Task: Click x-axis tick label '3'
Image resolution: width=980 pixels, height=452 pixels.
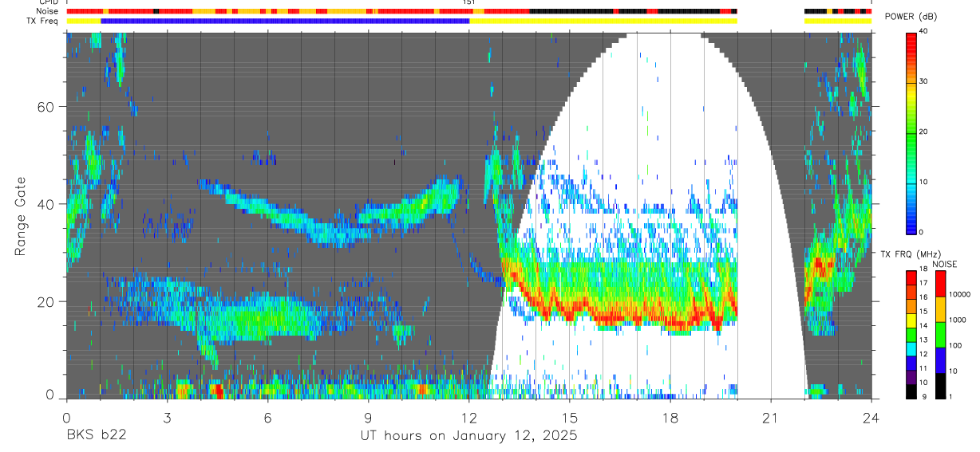Action: [167, 417]
